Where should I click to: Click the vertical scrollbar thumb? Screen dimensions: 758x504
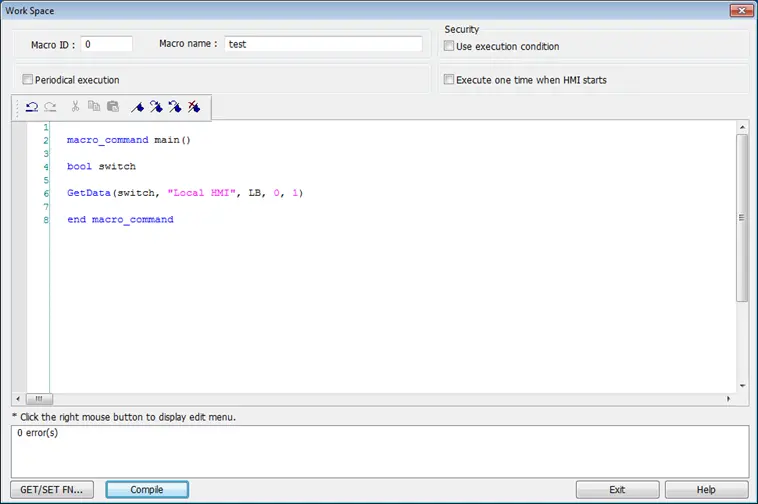click(x=742, y=218)
